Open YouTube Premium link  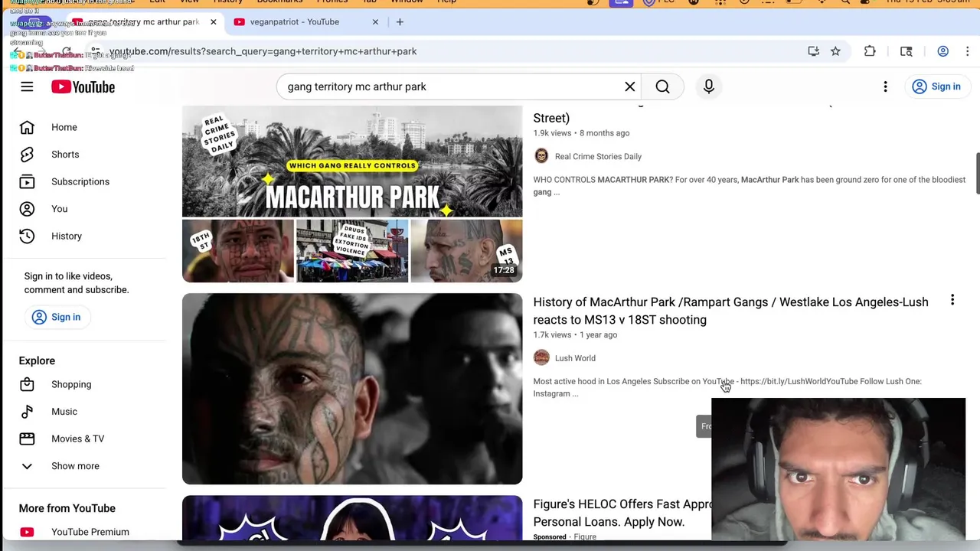(x=90, y=532)
